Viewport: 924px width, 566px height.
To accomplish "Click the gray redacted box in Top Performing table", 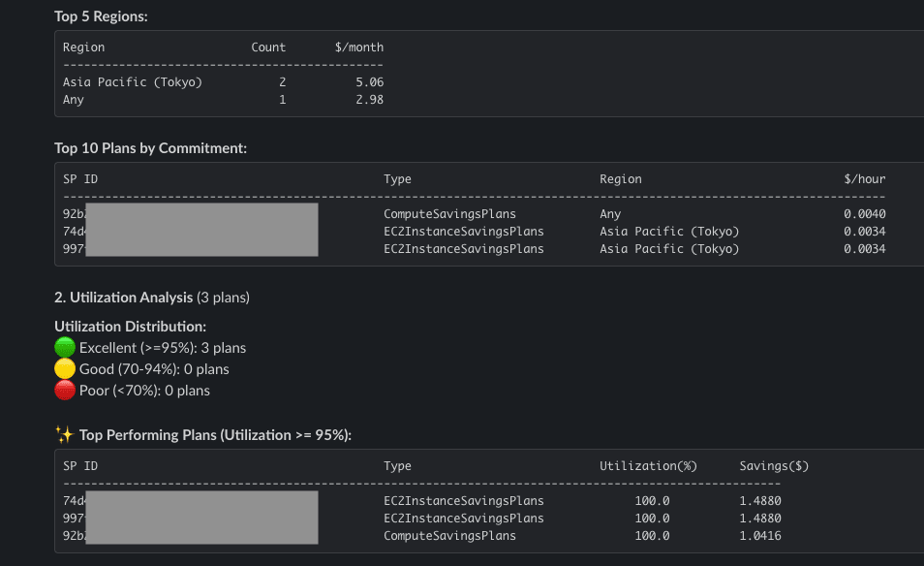I will [201, 518].
